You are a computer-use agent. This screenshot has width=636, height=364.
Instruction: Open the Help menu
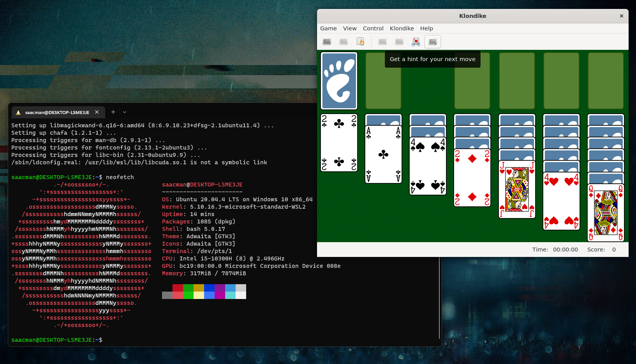(426, 28)
